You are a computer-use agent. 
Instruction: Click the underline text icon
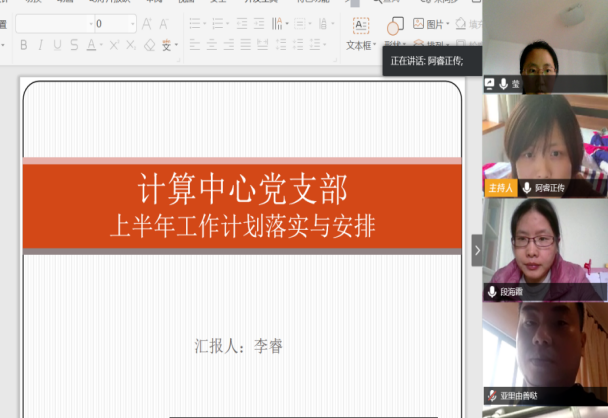tap(57, 45)
